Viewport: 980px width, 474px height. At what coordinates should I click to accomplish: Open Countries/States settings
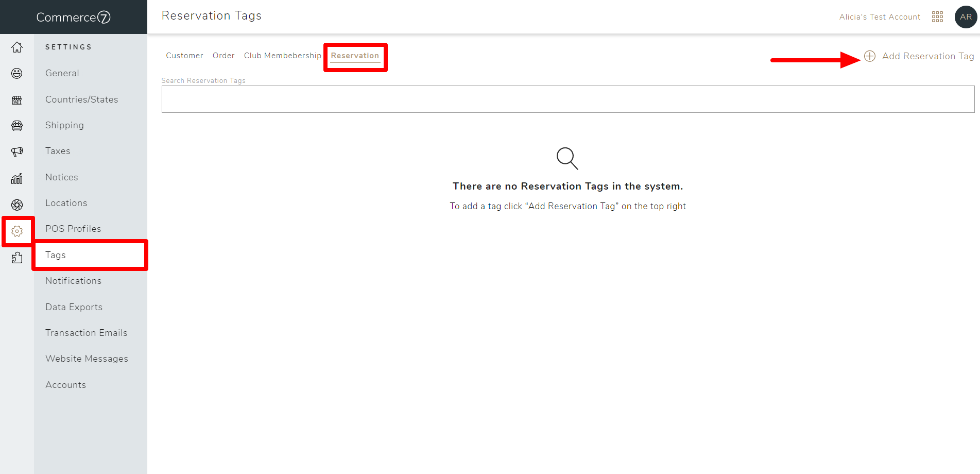pos(81,99)
